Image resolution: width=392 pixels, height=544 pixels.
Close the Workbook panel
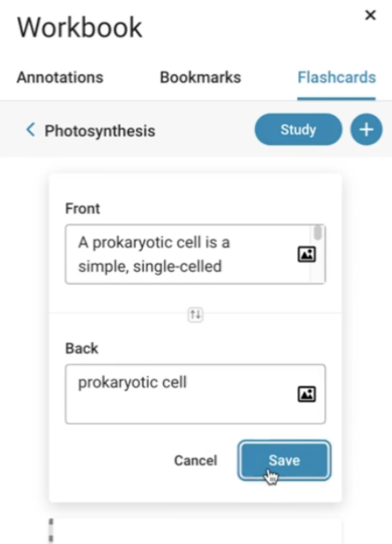[370, 15]
